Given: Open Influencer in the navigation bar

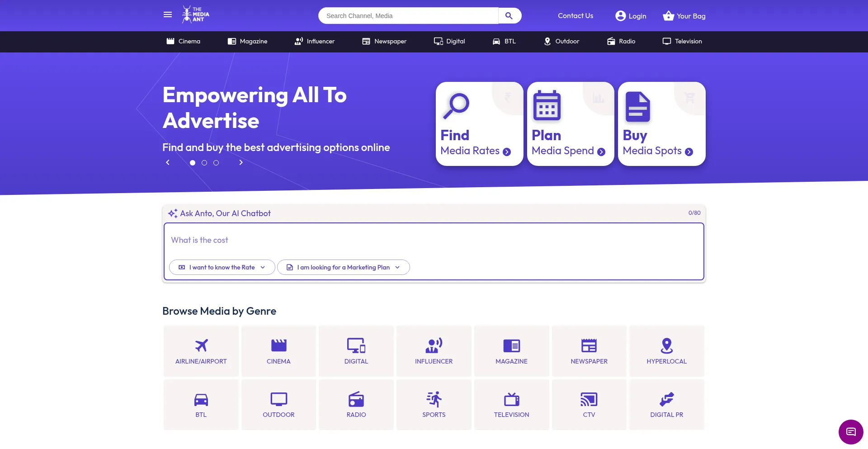Looking at the screenshot, I should pos(315,41).
